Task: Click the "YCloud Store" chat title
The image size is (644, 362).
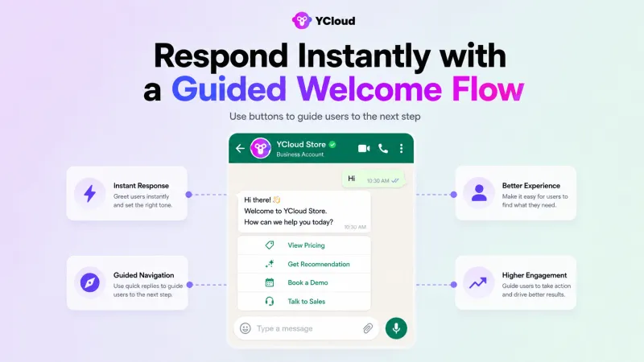Action: coord(301,145)
